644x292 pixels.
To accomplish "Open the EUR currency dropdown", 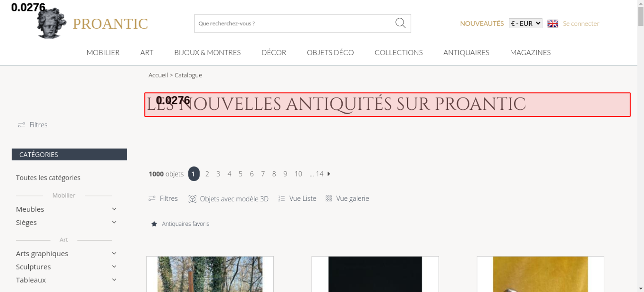I will click(526, 23).
